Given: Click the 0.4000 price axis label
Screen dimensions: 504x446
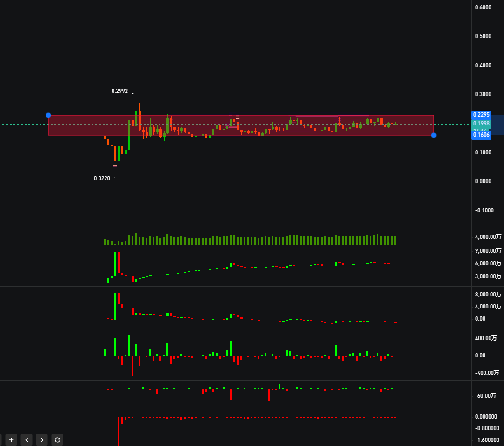Looking at the screenshot, I should 483,66.
